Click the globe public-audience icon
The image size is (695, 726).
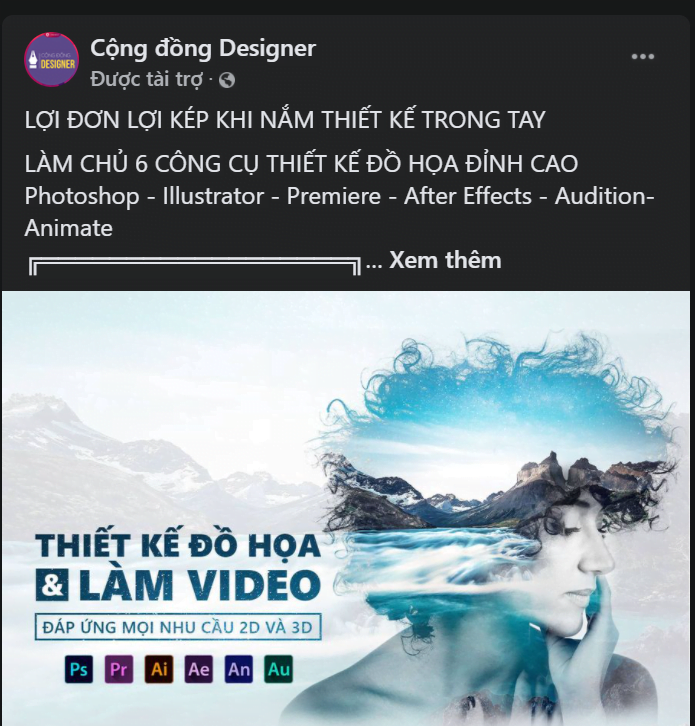pos(227,80)
